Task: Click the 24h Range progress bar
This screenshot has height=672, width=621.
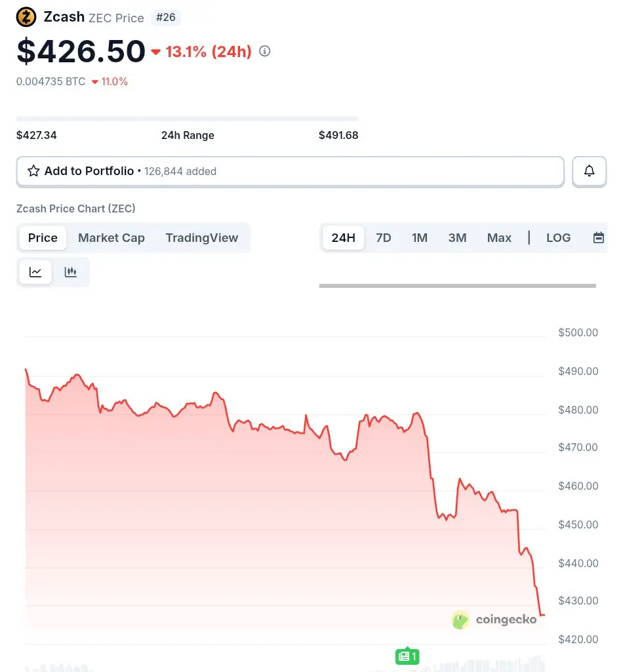Action: (x=188, y=119)
